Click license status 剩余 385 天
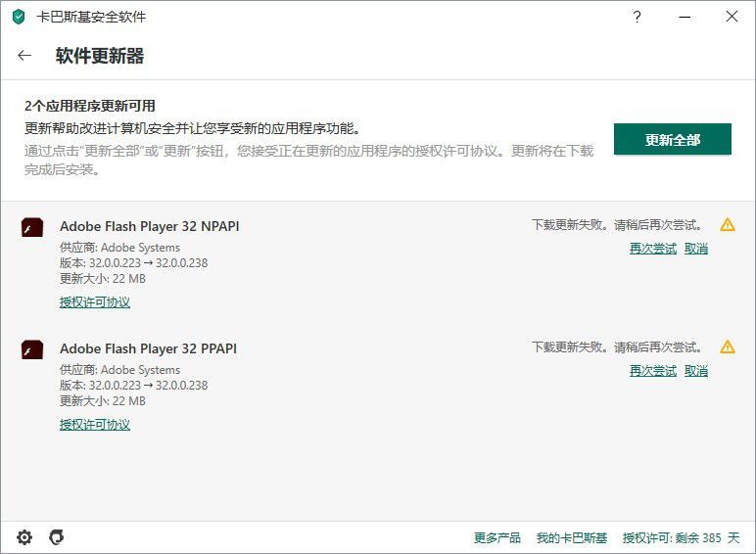Viewport: 756px width, 554px height. pos(682,538)
